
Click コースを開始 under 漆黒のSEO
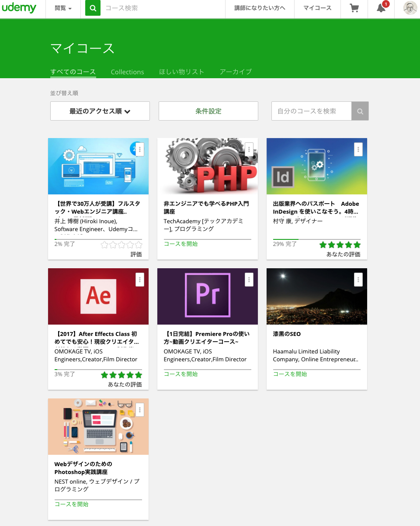click(x=290, y=374)
